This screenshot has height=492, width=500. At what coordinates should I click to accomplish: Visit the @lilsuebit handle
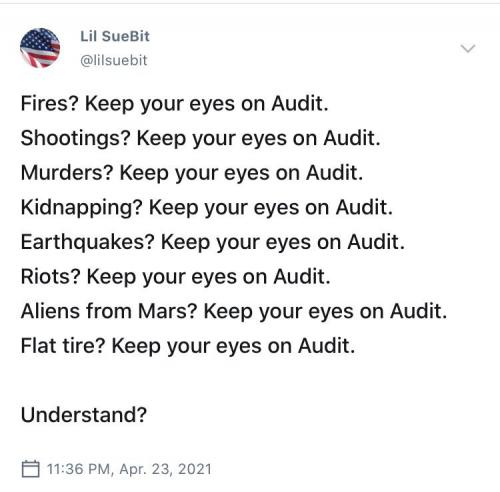click(114, 60)
